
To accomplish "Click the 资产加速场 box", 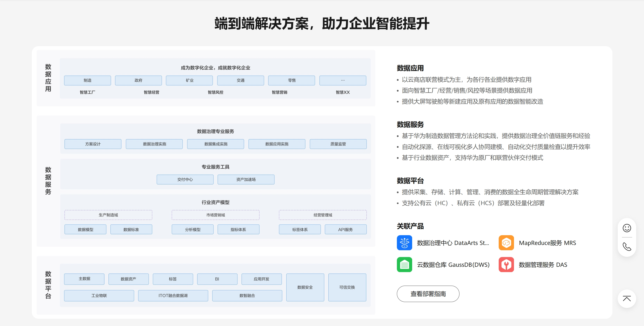I will coord(246,179).
